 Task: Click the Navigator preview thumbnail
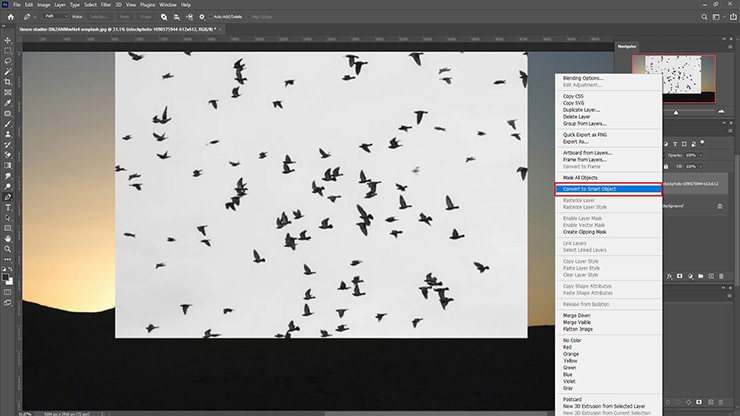tap(673, 79)
